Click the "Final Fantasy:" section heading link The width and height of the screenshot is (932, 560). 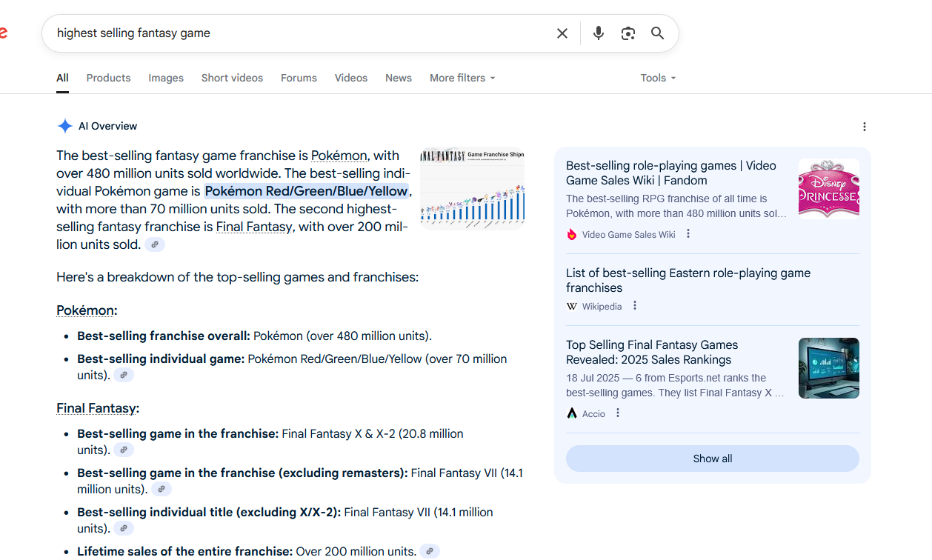pyautogui.click(x=98, y=408)
